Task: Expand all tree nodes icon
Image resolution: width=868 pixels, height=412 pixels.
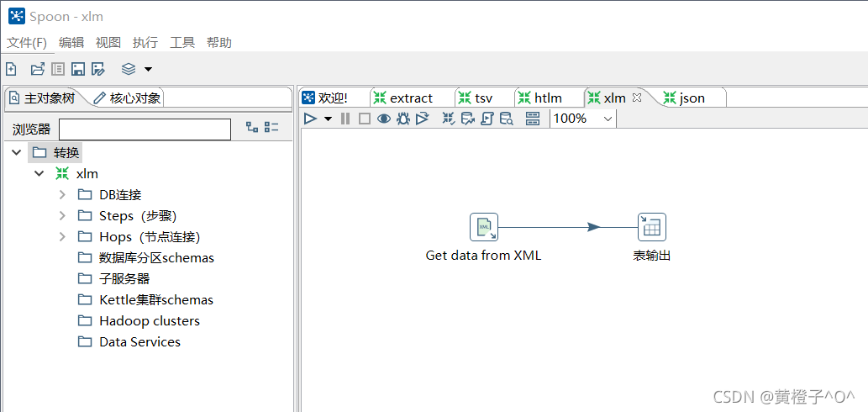Action: 252,127
